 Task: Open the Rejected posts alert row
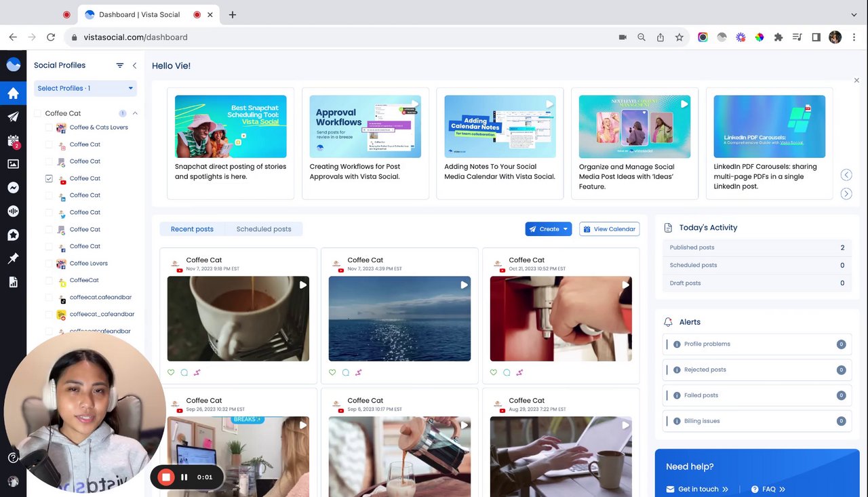(x=757, y=370)
